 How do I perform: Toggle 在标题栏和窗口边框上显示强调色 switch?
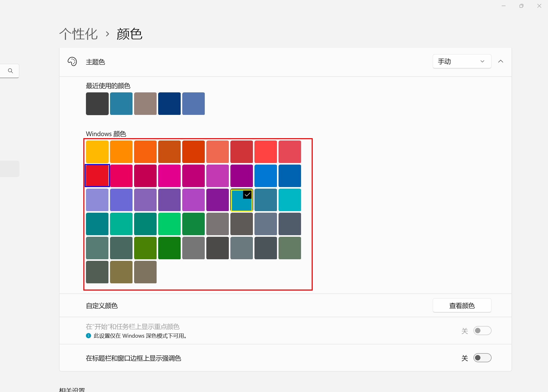(x=482, y=358)
